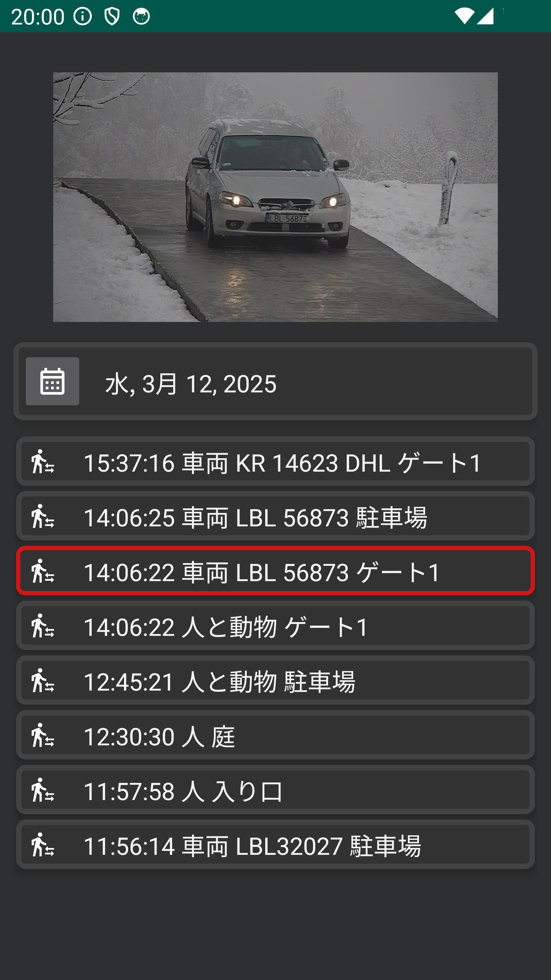
Task: Open the calendar date picker icon
Action: pos(52,381)
